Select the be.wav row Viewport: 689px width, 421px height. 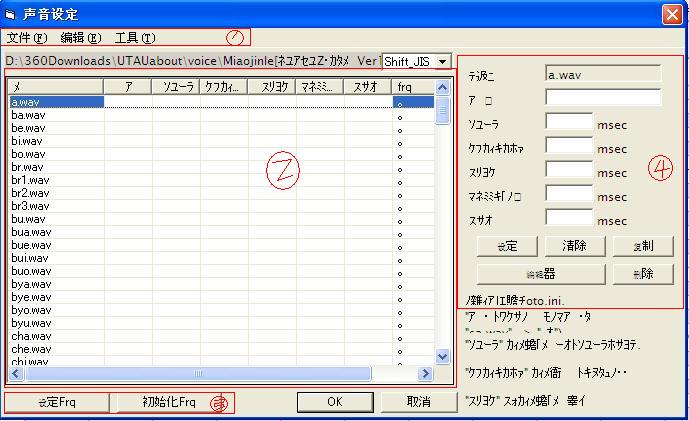click(x=222, y=128)
